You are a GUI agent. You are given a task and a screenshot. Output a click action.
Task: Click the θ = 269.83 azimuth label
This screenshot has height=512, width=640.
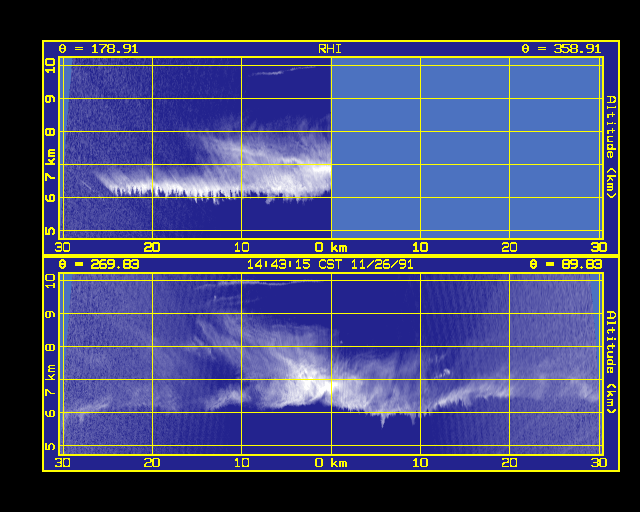tap(98, 264)
